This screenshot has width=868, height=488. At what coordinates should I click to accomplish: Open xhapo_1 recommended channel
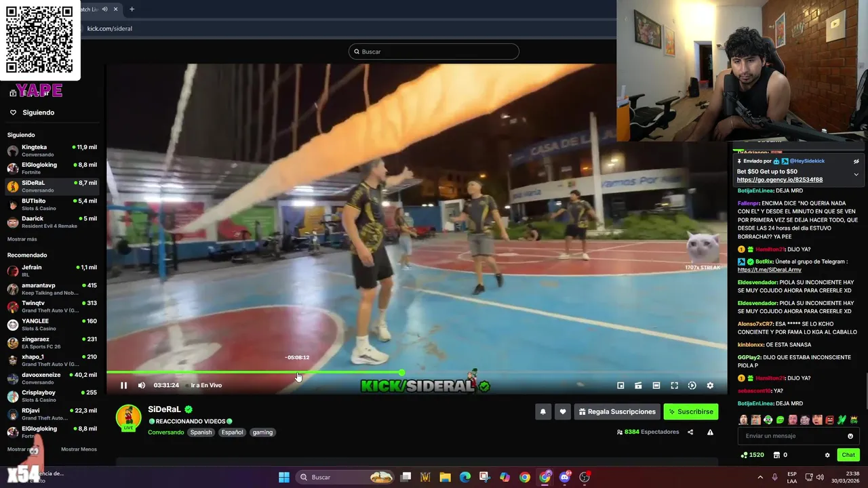point(52,360)
